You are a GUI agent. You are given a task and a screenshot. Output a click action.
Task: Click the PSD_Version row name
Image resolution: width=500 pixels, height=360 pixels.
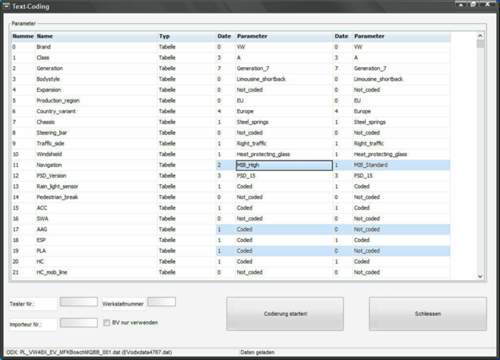[51, 176]
